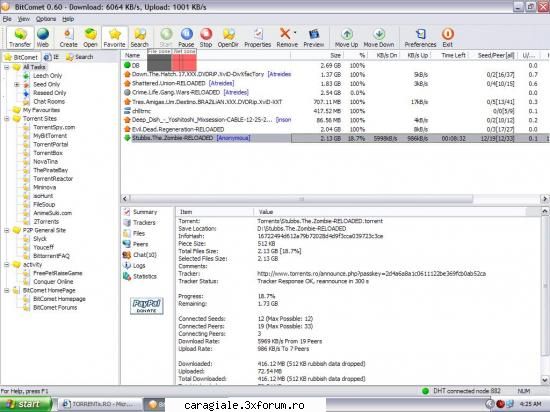Screen dimensions: 550x412
Task: Select the Evil.Dead.Regeneration-RELOADED task row
Action: click(335, 129)
